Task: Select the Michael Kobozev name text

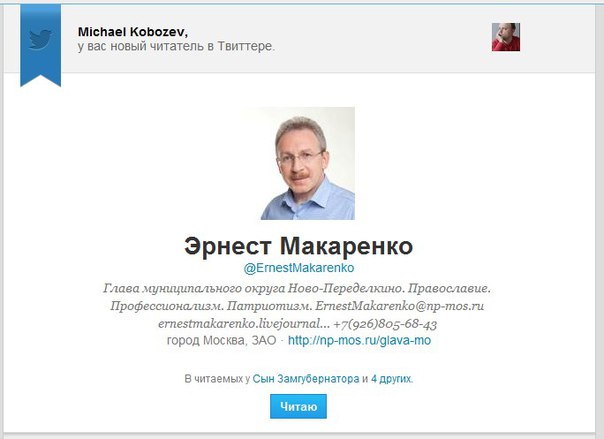Action: click(133, 32)
